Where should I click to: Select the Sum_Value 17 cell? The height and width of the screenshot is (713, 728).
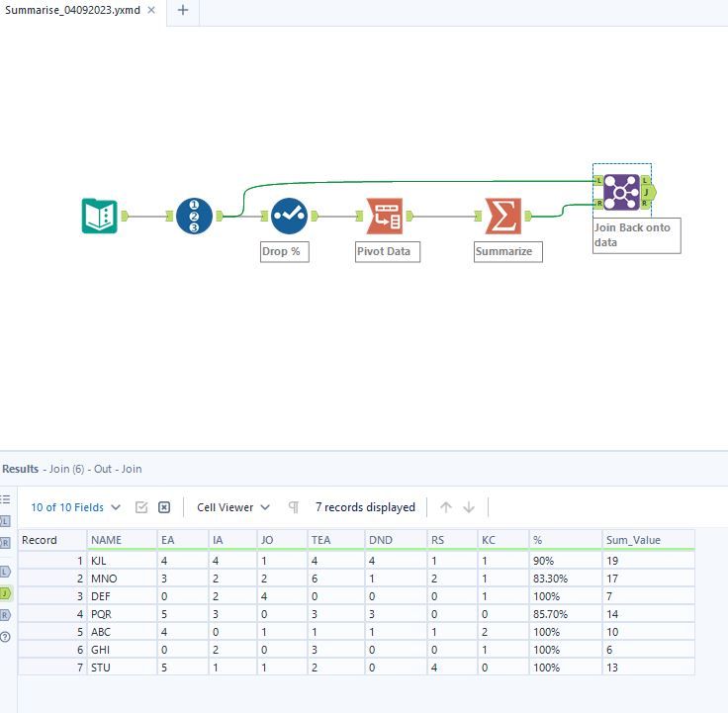(648, 579)
